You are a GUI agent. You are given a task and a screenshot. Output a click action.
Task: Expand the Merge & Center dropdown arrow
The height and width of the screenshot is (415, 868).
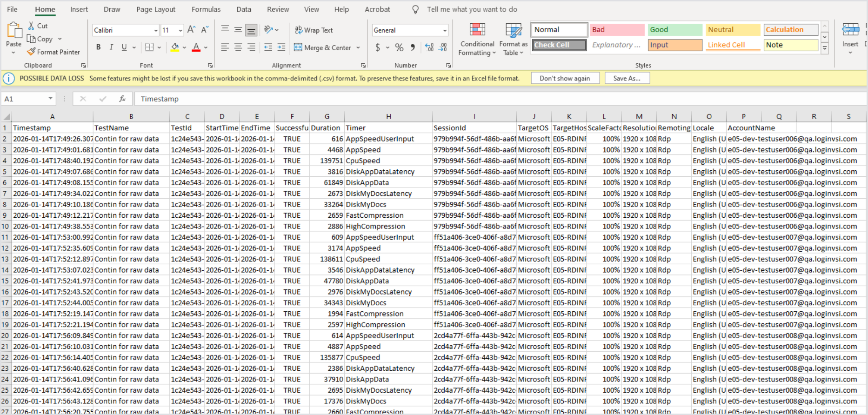point(358,47)
